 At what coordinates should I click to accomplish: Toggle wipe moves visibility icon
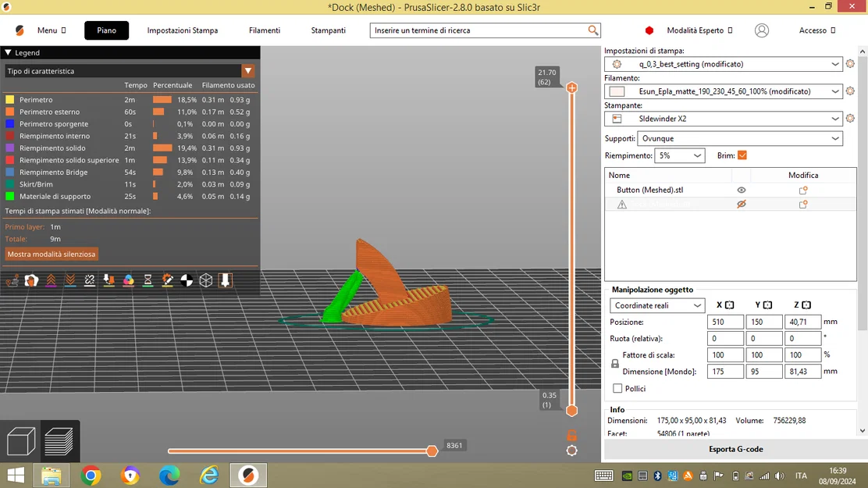31,281
